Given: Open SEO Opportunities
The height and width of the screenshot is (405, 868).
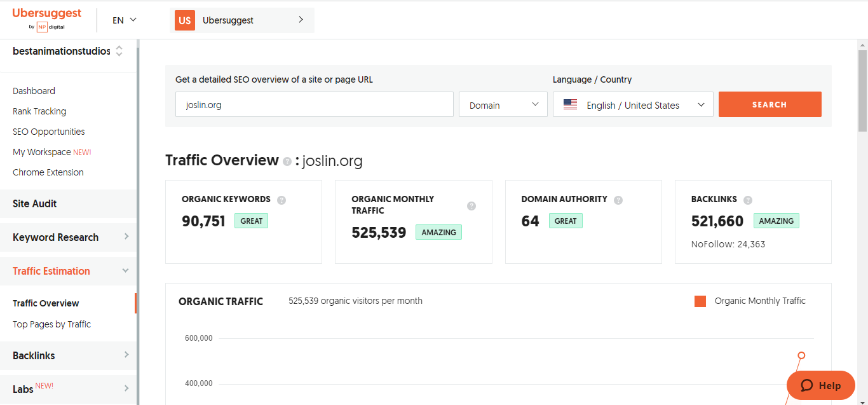Looking at the screenshot, I should pos(49,132).
